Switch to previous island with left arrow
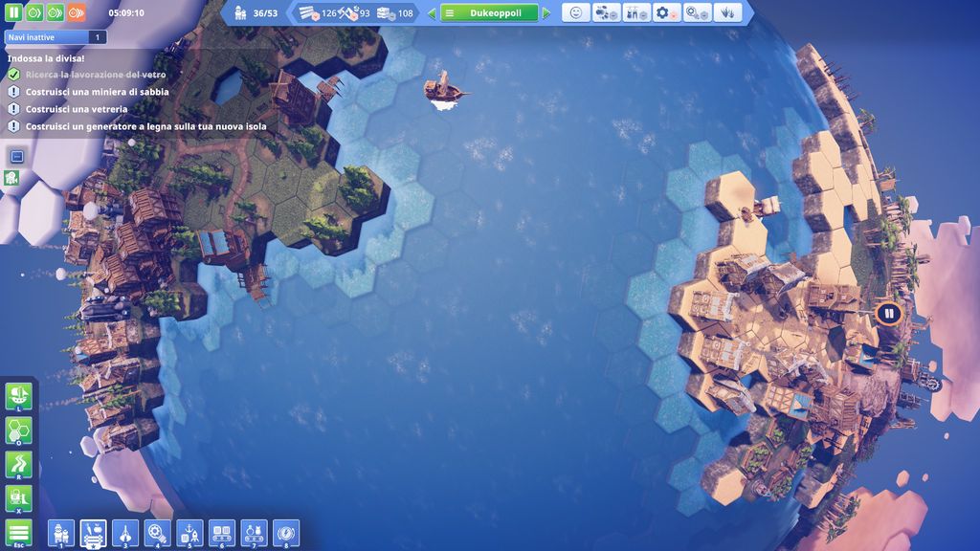Image resolution: width=980 pixels, height=551 pixels. pos(432,13)
